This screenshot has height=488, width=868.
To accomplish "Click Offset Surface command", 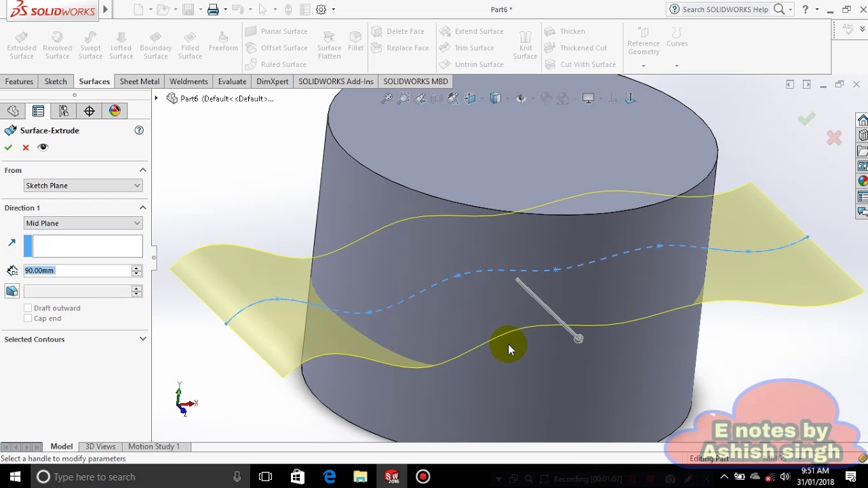I will (277, 48).
